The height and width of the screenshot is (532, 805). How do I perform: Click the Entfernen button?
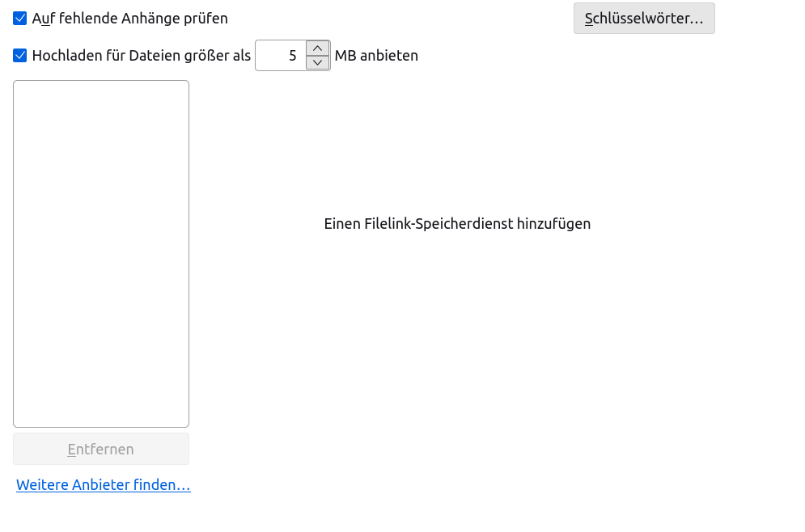[101, 449]
